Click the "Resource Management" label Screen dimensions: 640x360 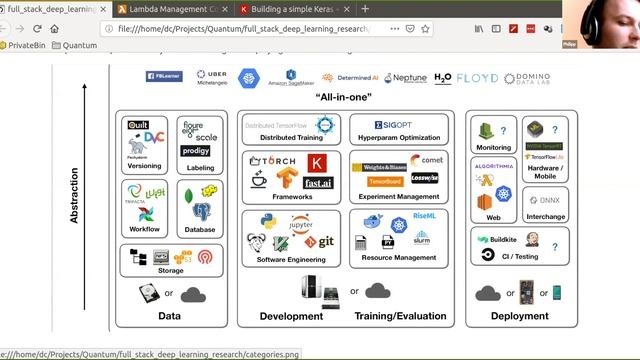[399, 258]
